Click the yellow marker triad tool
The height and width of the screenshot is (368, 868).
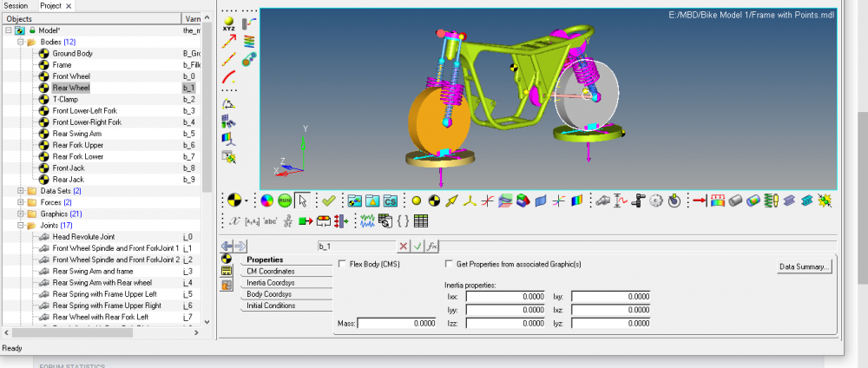point(470,200)
